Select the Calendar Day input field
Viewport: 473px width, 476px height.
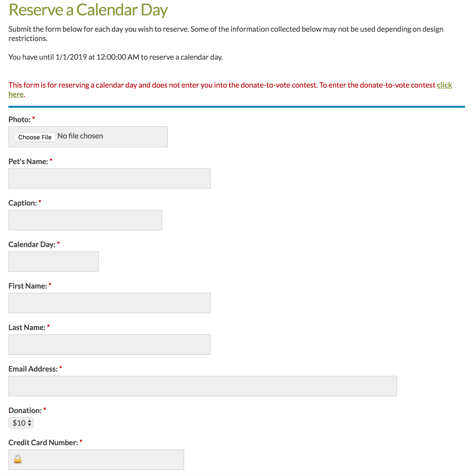[53, 262]
